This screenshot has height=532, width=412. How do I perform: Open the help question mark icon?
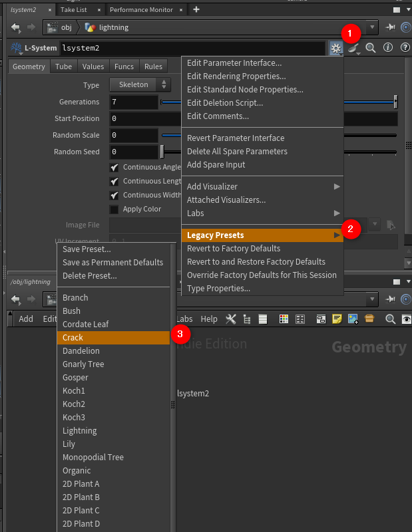tap(405, 48)
